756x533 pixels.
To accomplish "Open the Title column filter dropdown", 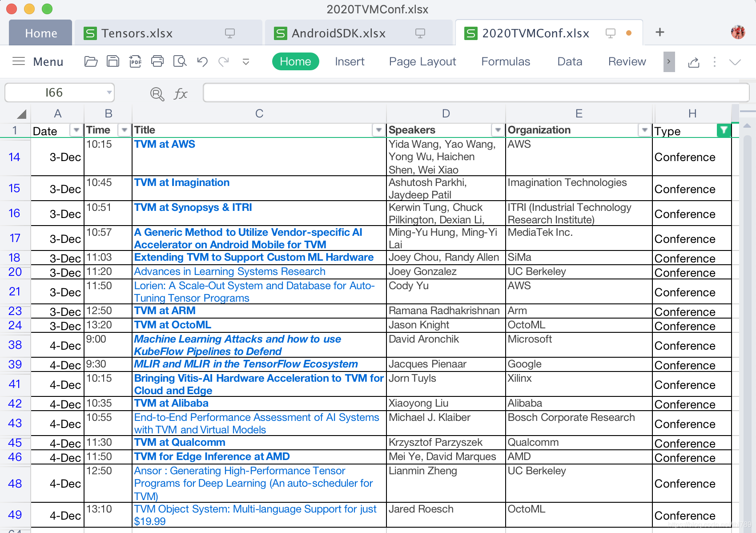I will point(379,130).
